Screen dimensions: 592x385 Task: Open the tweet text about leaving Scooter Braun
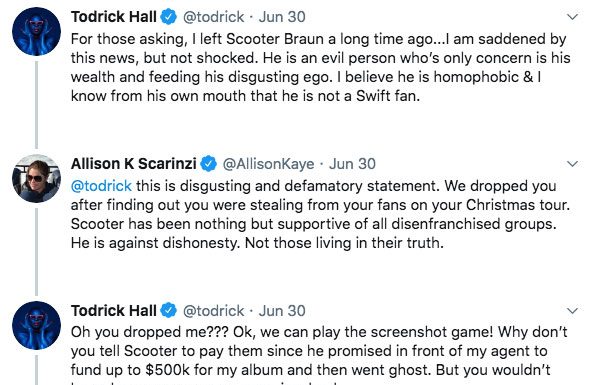321,68
